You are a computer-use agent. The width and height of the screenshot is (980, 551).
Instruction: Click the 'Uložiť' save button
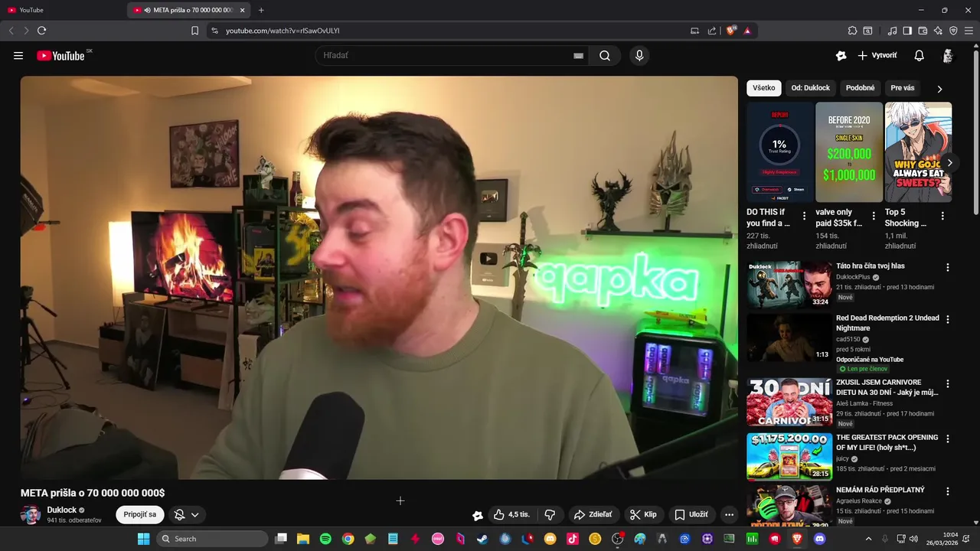(691, 515)
